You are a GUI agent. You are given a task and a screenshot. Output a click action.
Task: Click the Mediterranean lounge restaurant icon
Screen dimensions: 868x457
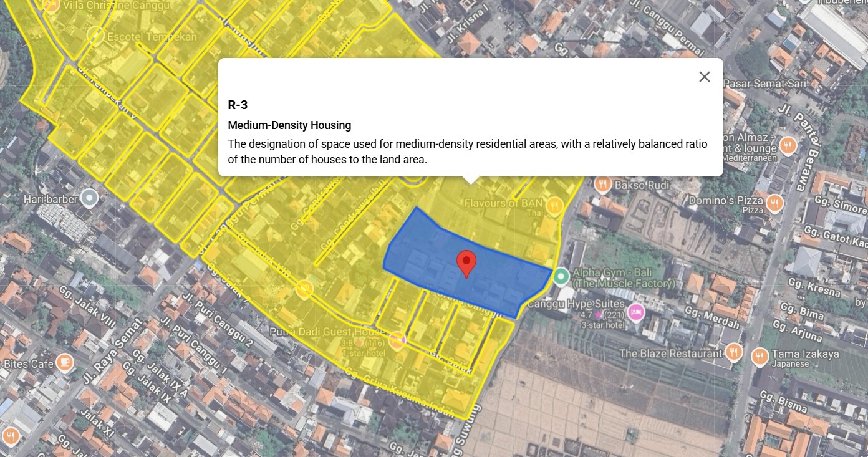click(x=788, y=146)
